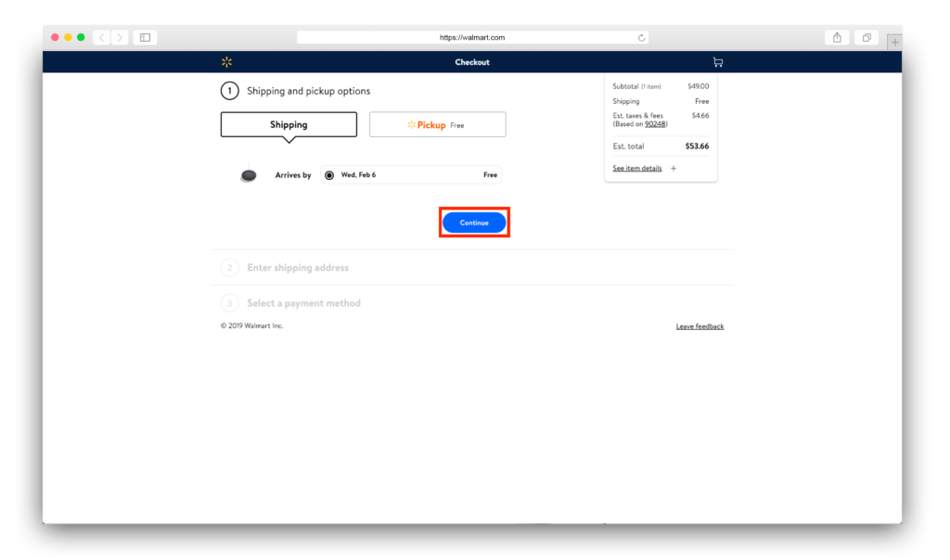Open the See item details link
Image resolution: width=950 pixels, height=560 pixels.
tap(636, 169)
